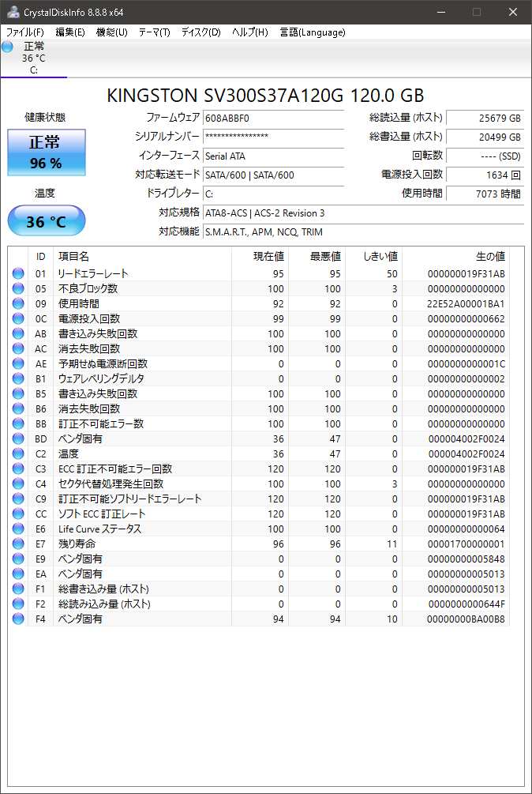This screenshot has height=794, width=532.
Task: Click status orb in row AC
Action: [x=18, y=349]
